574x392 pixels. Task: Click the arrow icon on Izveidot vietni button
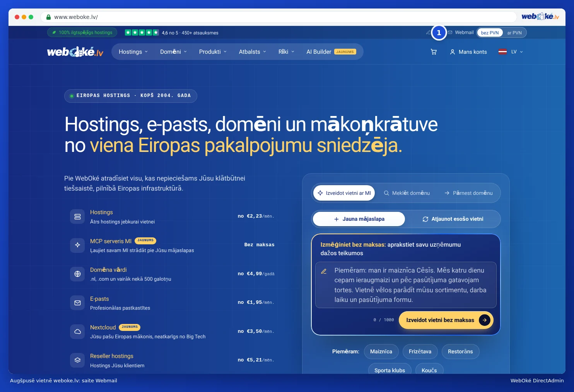[485, 320]
